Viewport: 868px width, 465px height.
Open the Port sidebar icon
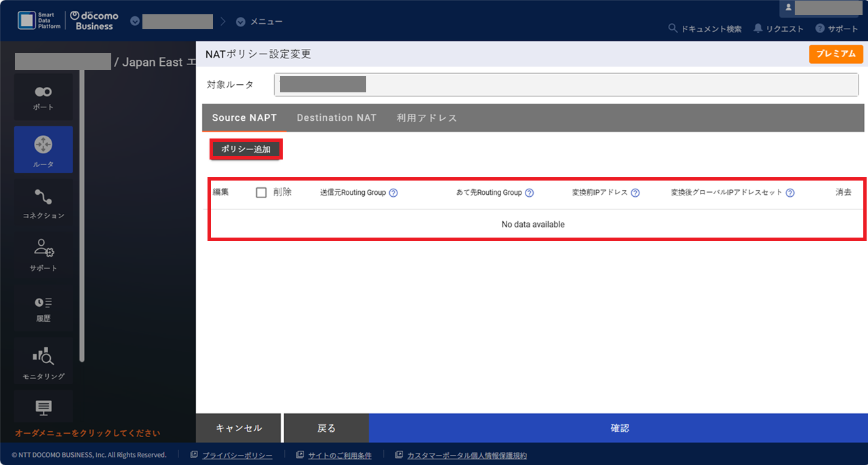tap(43, 97)
